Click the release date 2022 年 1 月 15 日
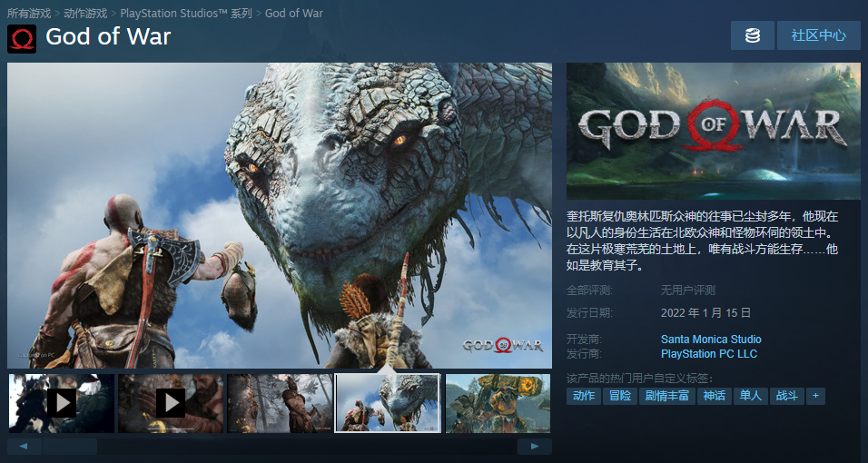 (x=705, y=313)
